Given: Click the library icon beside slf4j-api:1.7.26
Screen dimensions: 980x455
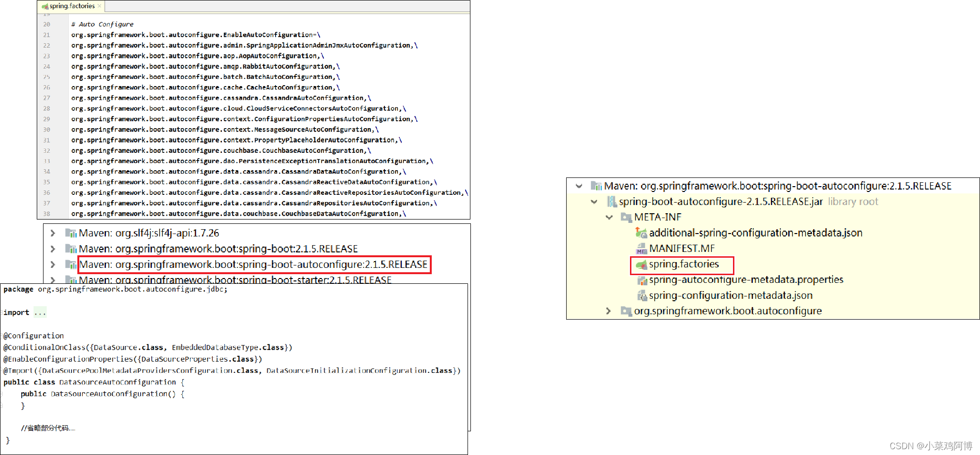Looking at the screenshot, I should click(x=71, y=233).
